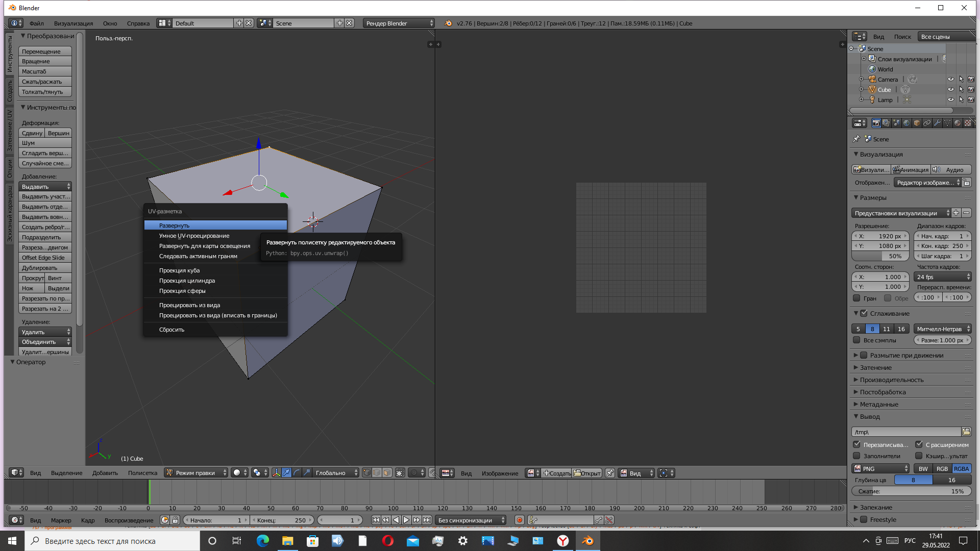Toggle 3D manipulator axes icon
The height and width of the screenshot is (551, 980).
[276, 473]
